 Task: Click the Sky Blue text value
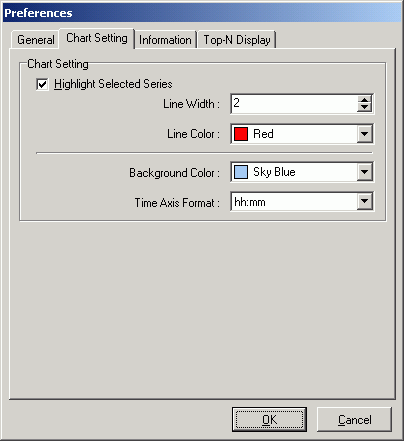274,172
